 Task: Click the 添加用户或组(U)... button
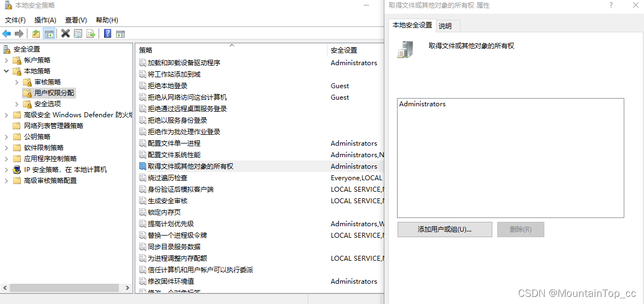tap(445, 230)
